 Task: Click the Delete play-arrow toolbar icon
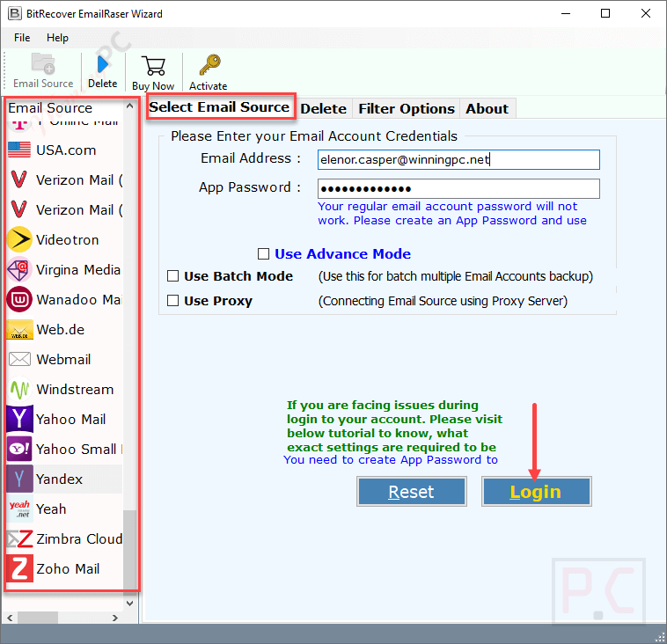point(103,64)
